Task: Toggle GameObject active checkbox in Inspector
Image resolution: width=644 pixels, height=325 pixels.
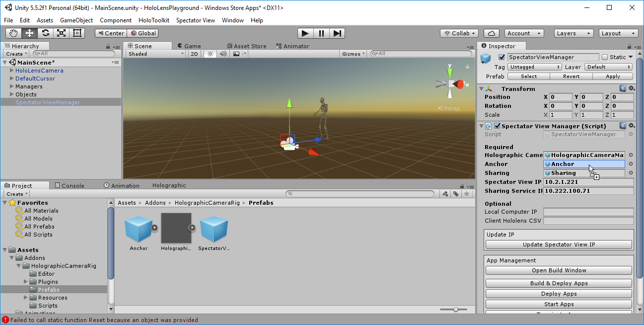Action: pos(501,57)
